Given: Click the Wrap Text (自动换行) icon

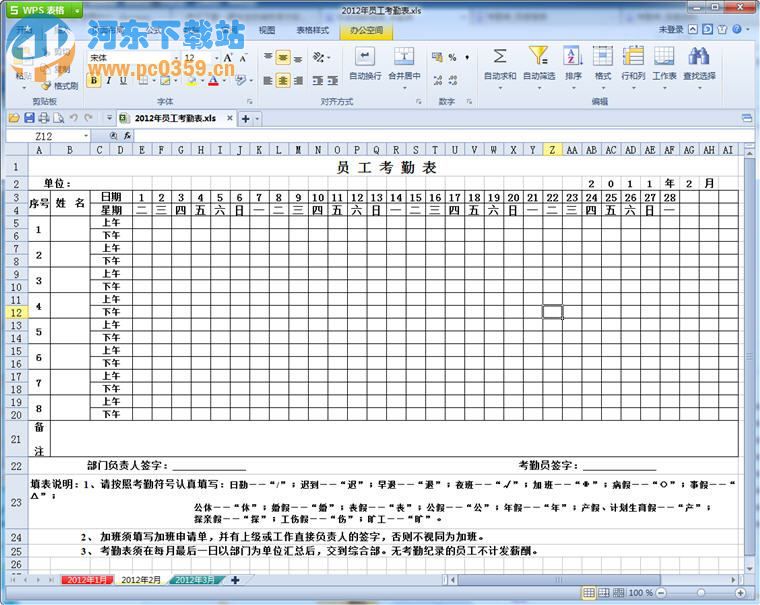Looking at the screenshot, I should [365, 56].
